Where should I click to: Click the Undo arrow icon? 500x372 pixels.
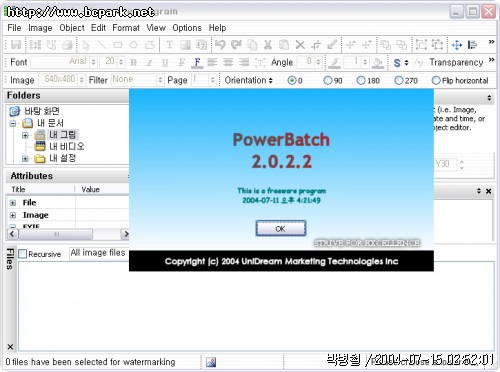[x=220, y=45]
